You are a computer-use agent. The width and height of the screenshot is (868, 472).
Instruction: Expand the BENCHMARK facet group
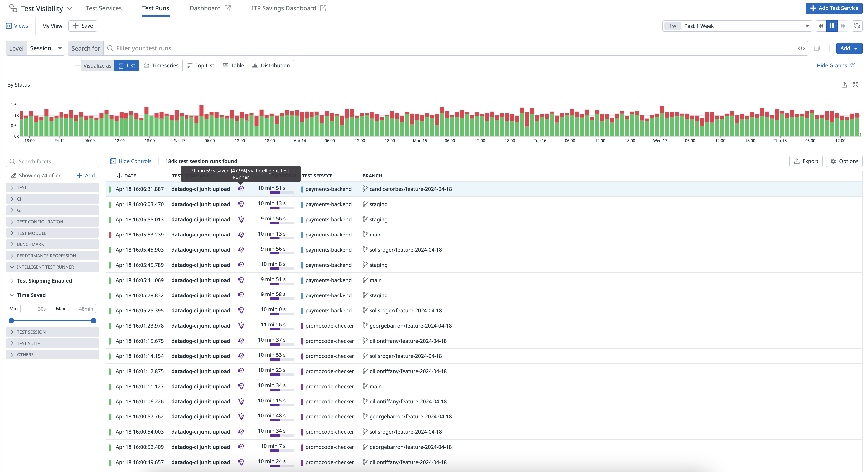point(53,244)
